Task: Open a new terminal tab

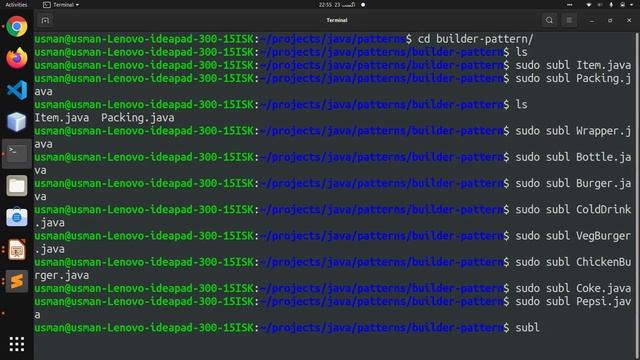Action: (45, 20)
